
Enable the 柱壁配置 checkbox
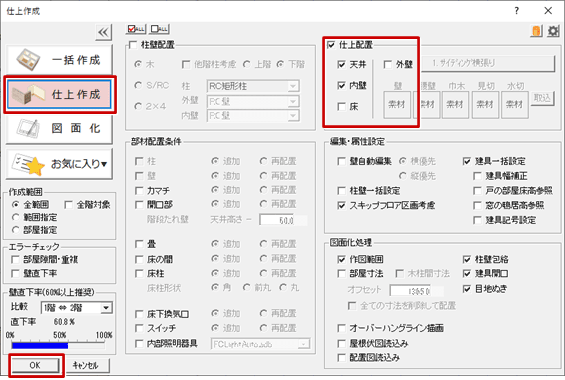coord(133,45)
